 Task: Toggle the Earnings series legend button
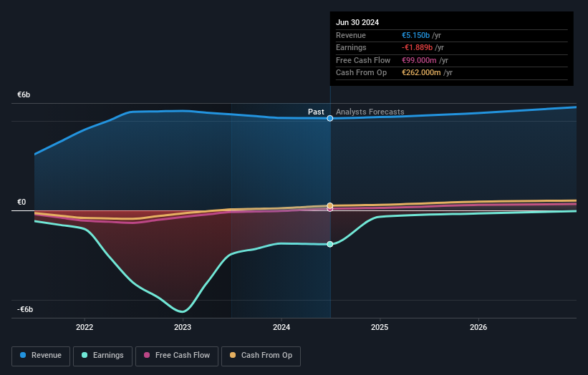point(102,356)
